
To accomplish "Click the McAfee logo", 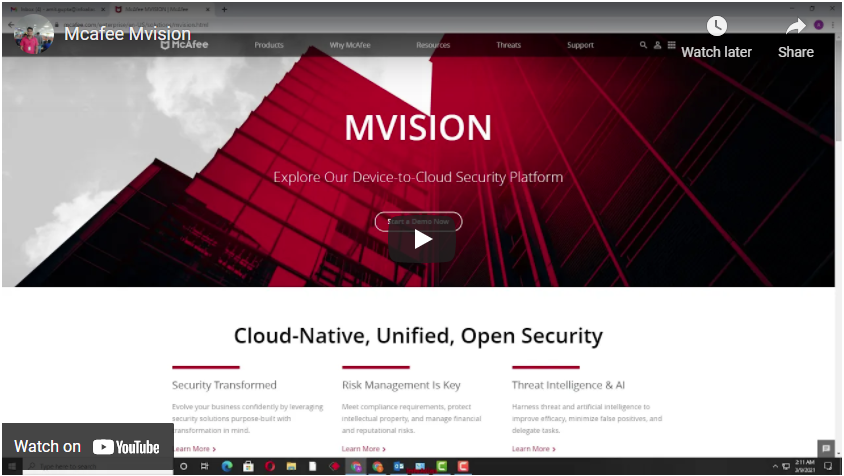I will [185, 45].
